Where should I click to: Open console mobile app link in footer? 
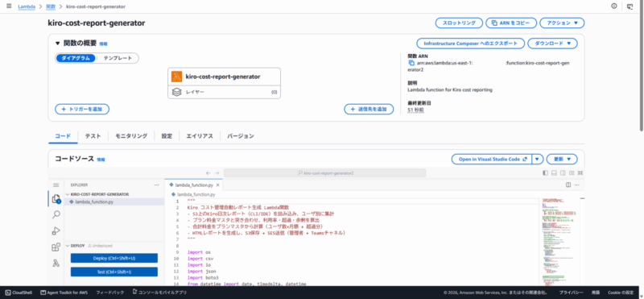(159, 293)
